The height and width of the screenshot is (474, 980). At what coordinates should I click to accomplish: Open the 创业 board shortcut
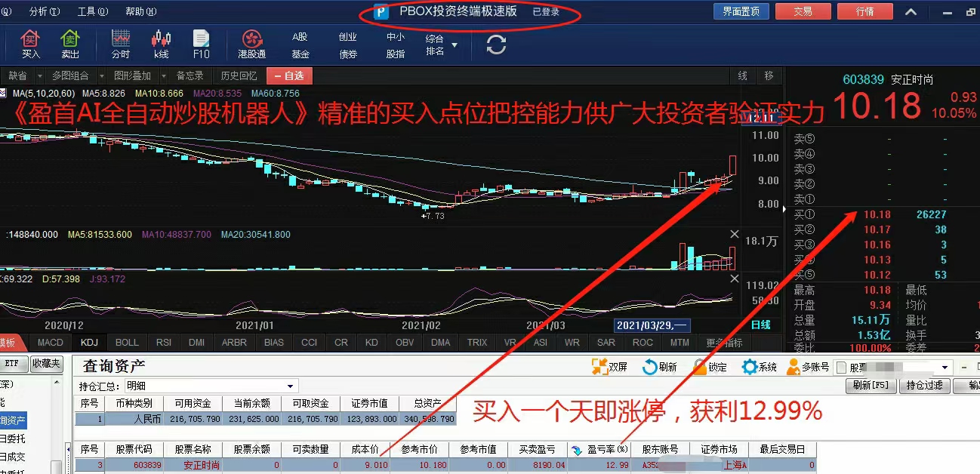(347, 36)
